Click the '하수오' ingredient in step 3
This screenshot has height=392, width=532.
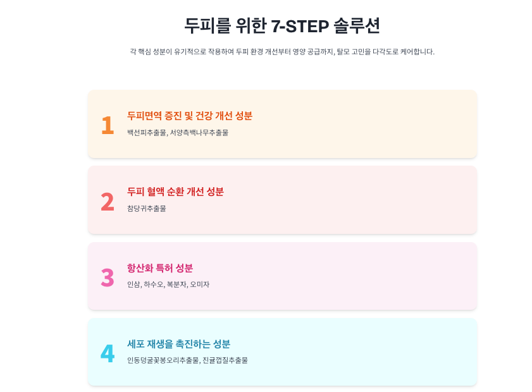(x=153, y=285)
